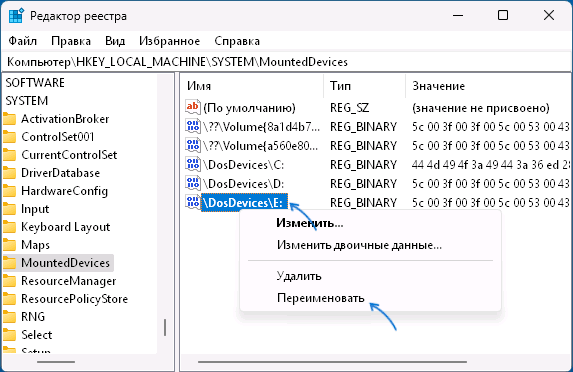Click the (По умолчанию) string value icon
This screenshot has width=573, height=372.
coord(193,107)
